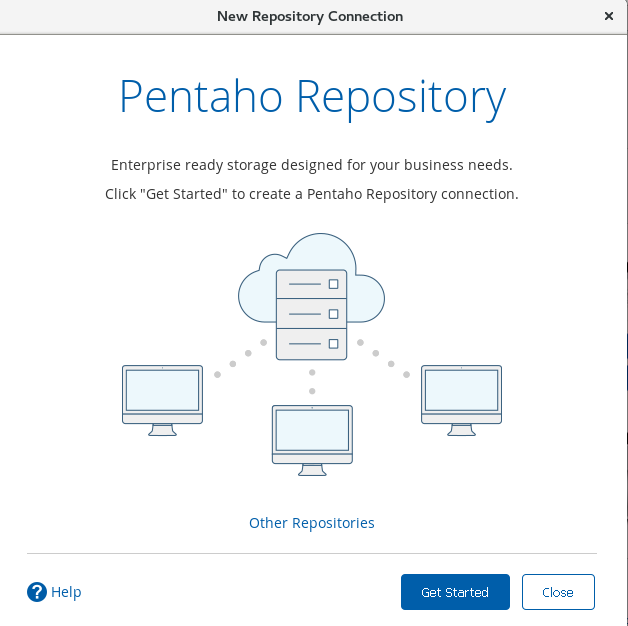
Task: Dismiss dialog using title bar X
Action: 609,16
